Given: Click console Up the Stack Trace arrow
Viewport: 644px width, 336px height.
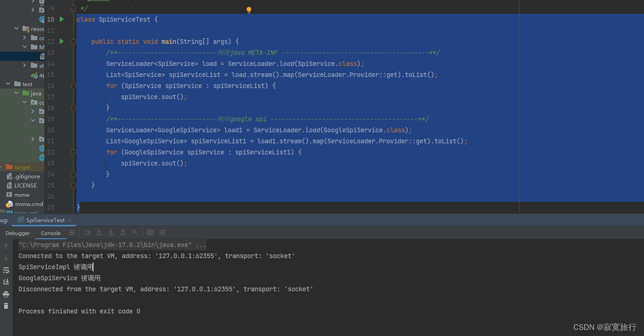Looking at the screenshot, I should (6, 246).
